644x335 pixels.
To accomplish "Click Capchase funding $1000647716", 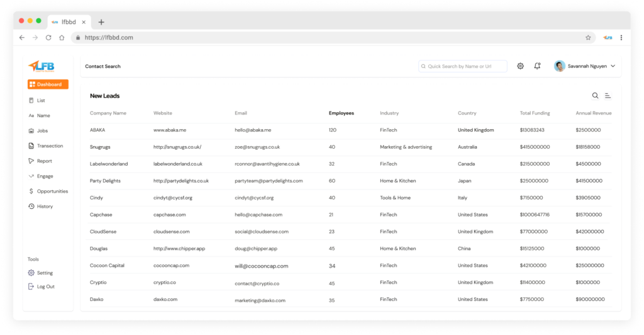I will point(535,215).
